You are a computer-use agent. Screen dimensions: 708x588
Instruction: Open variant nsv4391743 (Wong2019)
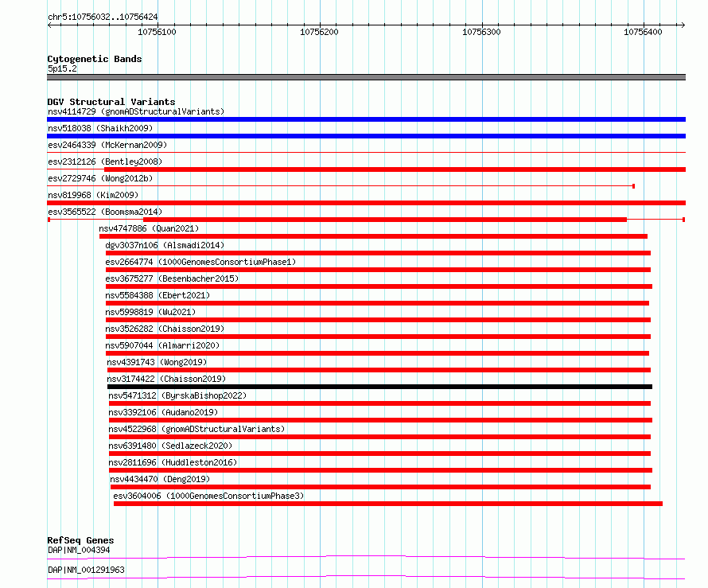(157, 362)
